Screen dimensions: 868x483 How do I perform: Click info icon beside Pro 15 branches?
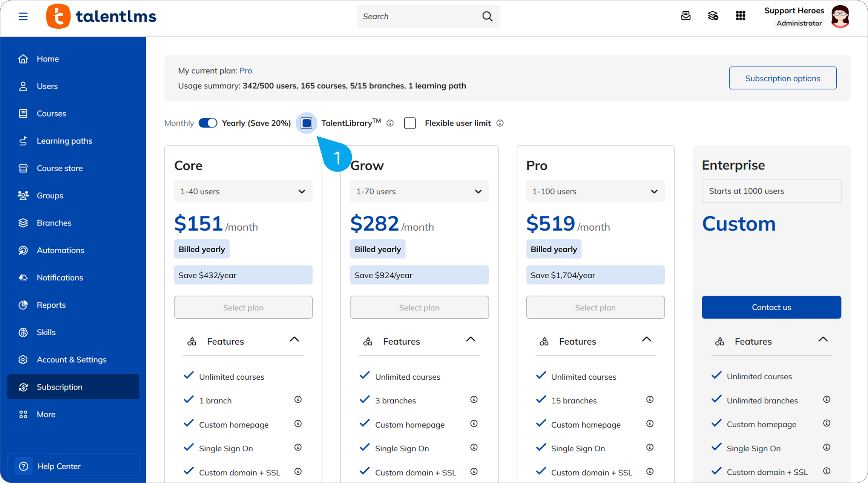click(650, 400)
